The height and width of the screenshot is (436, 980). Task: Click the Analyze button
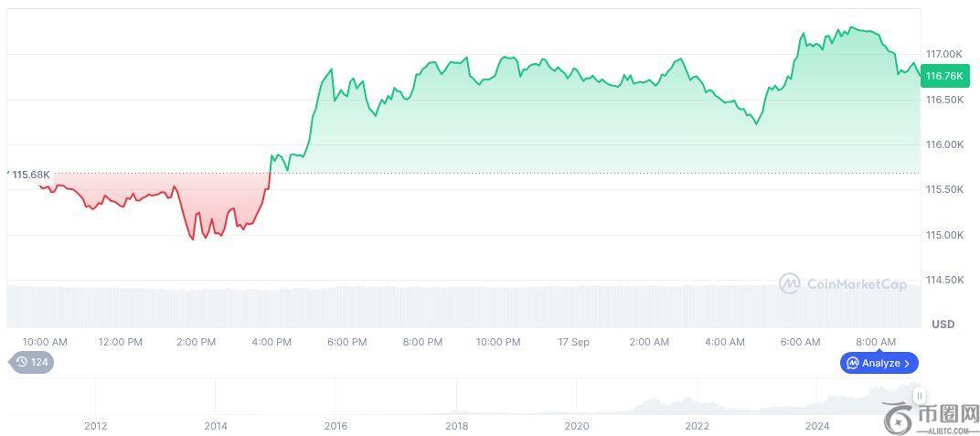879,363
